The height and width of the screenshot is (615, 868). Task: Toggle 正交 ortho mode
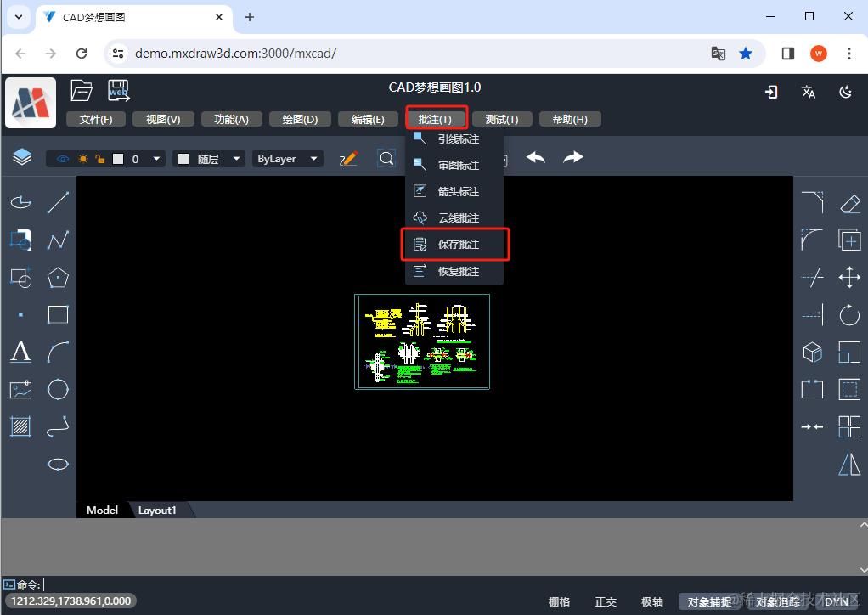605,601
